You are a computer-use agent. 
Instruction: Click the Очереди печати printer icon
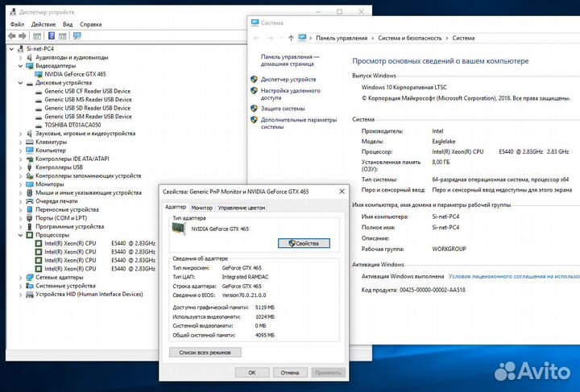pyautogui.click(x=30, y=201)
